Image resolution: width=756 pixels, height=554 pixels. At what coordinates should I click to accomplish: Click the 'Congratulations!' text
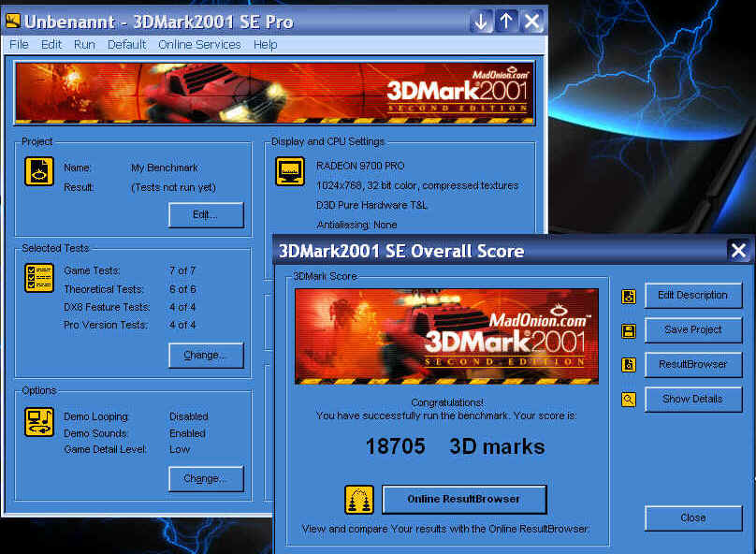pos(448,402)
